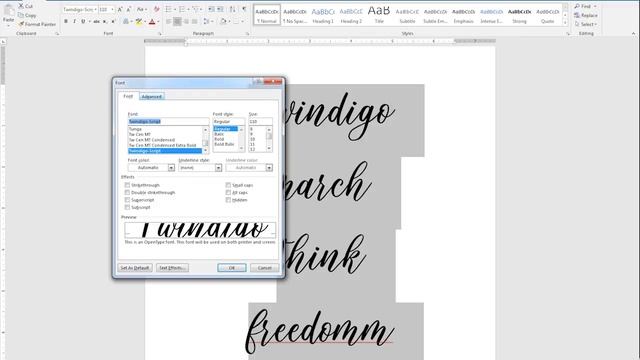Click the Shrink Font icon
The image size is (640, 360).
coord(129,9)
